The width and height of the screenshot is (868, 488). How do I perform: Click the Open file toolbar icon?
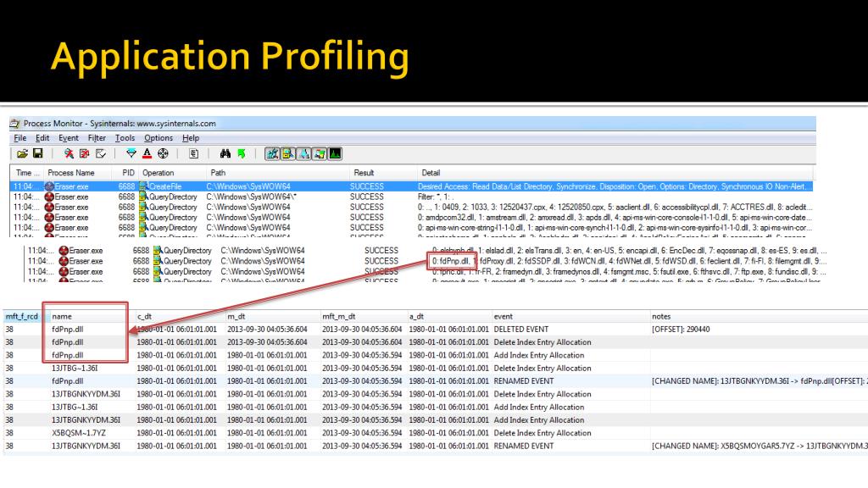coord(22,154)
